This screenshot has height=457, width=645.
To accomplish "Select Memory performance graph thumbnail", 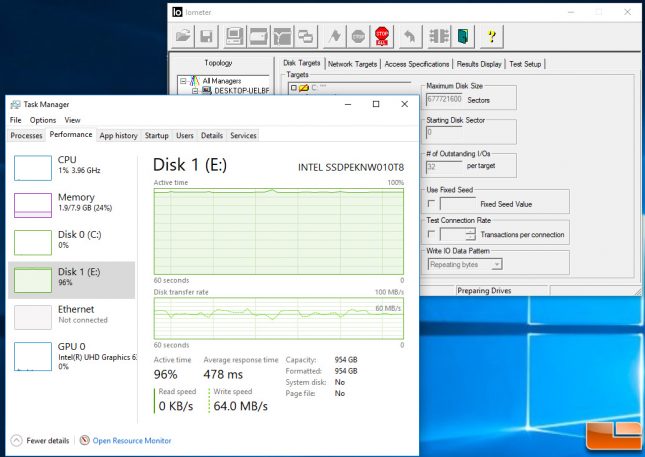I will [33, 205].
